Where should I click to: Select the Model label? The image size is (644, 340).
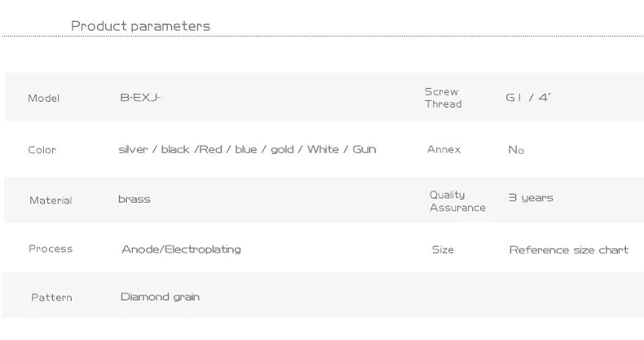pyautogui.click(x=44, y=99)
